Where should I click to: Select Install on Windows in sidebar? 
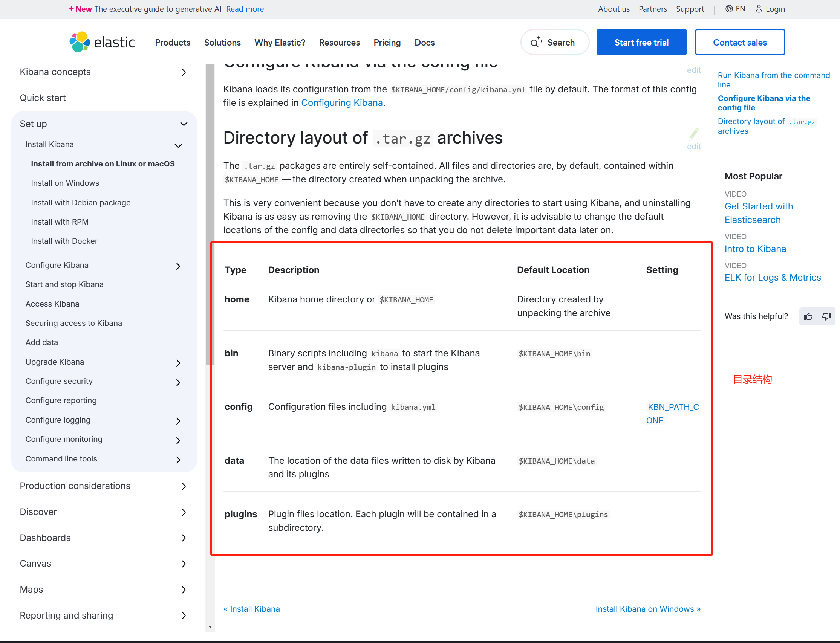[65, 183]
